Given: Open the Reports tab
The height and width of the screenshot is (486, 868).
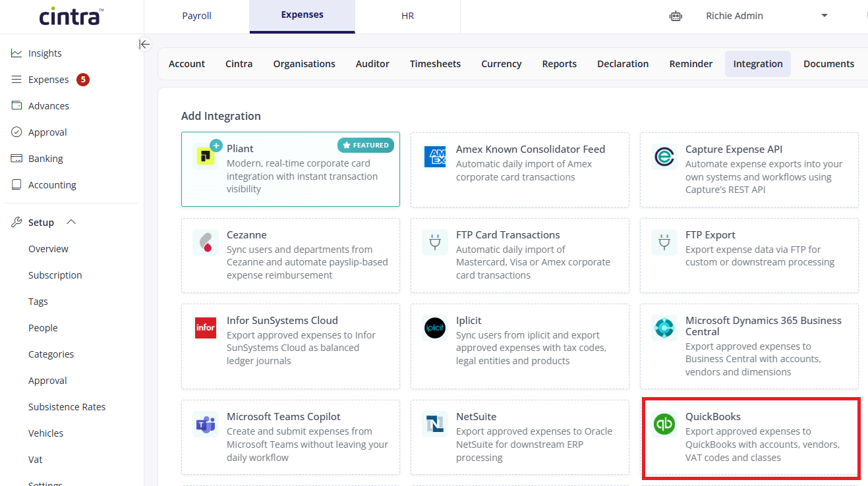Looking at the screenshot, I should (x=560, y=64).
